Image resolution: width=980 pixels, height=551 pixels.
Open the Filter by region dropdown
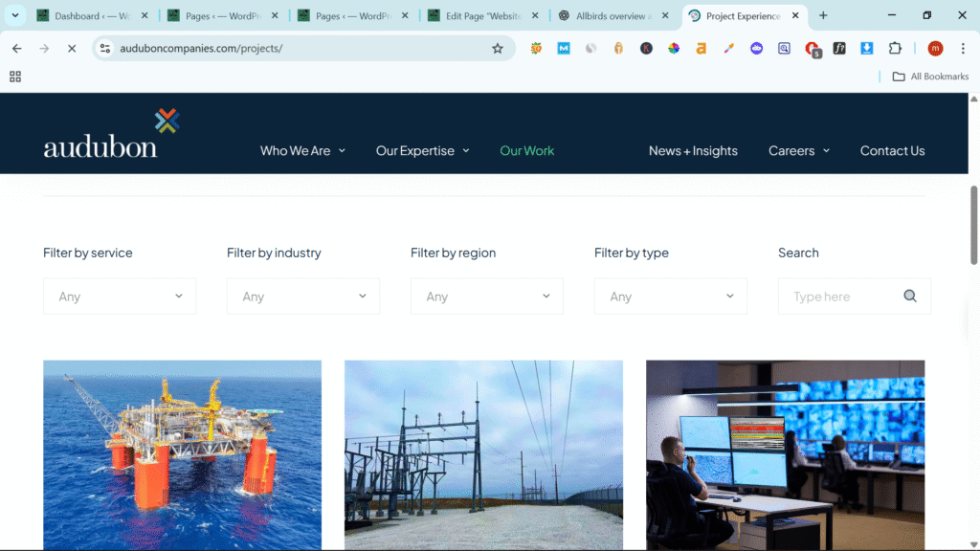pyautogui.click(x=487, y=297)
